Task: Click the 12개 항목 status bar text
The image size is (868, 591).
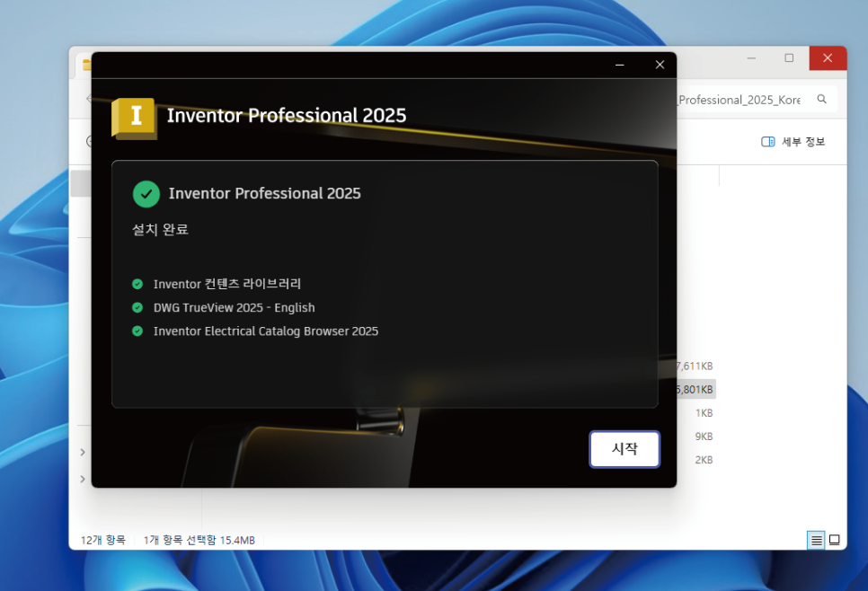Action: [103, 540]
